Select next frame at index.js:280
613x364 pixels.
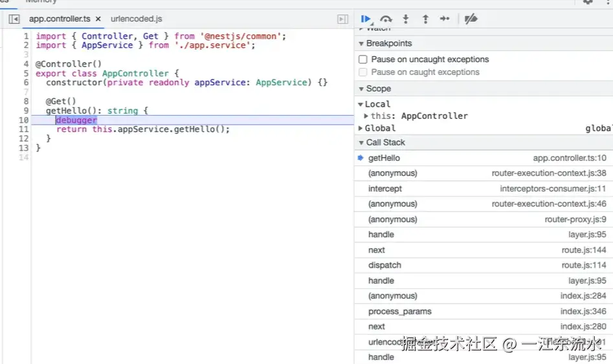[484, 327]
